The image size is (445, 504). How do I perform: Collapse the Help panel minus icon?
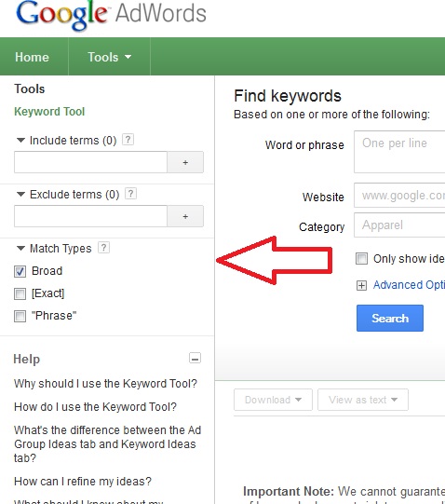pos(195,358)
